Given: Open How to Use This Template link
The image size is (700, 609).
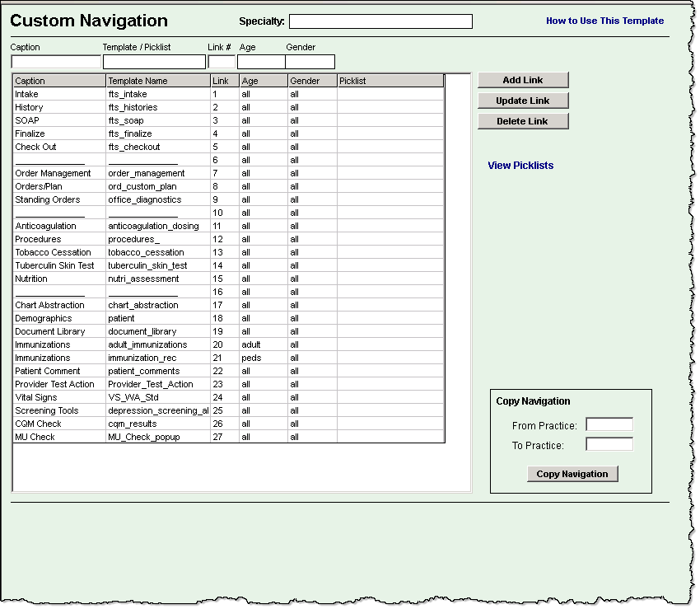Looking at the screenshot, I should [x=605, y=21].
